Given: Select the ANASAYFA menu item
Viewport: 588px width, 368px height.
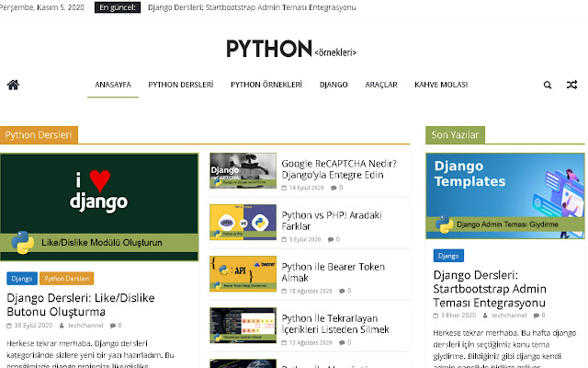Looking at the screenshot, I should tap(113, 85).
